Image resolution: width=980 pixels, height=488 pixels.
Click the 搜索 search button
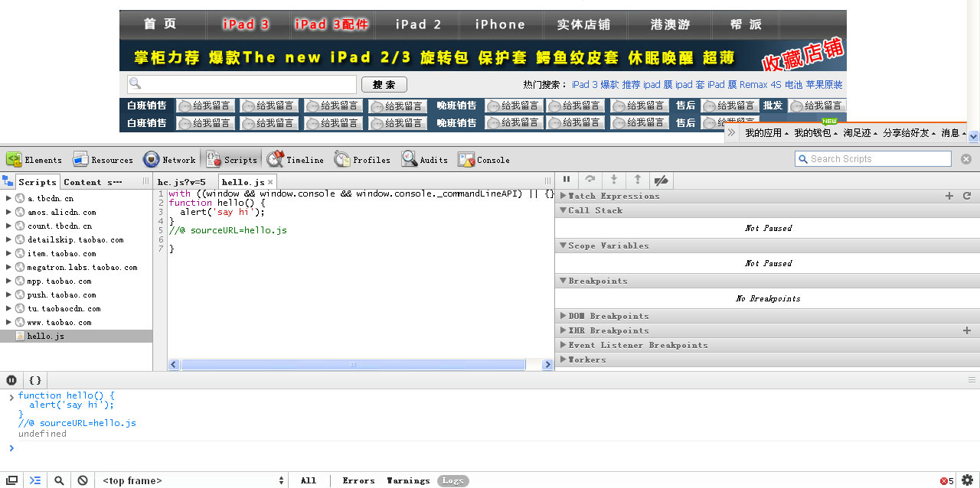tap(384, 84)
